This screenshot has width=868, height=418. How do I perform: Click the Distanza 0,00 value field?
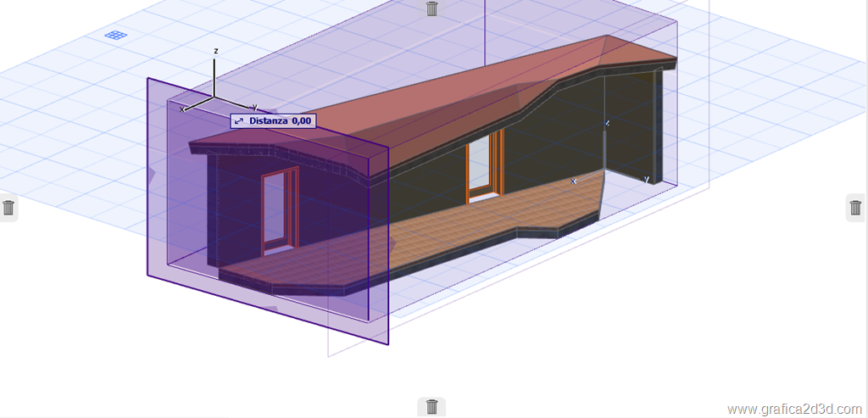303,121
